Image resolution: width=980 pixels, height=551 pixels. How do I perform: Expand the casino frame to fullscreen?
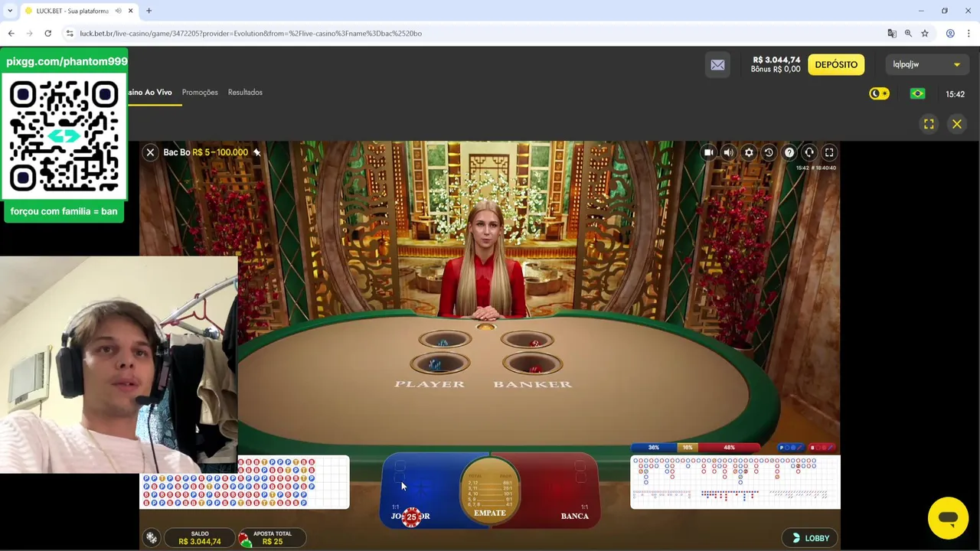point(929,124)
